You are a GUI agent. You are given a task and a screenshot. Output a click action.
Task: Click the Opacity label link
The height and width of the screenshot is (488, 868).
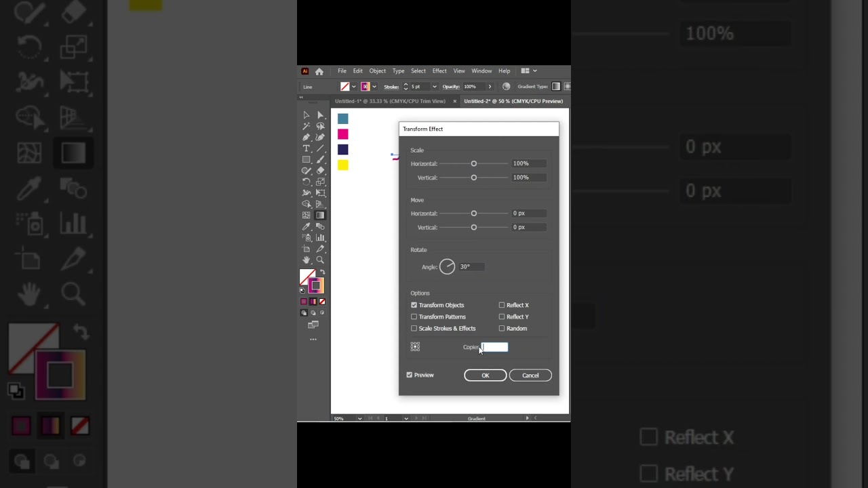click(451, 87)
